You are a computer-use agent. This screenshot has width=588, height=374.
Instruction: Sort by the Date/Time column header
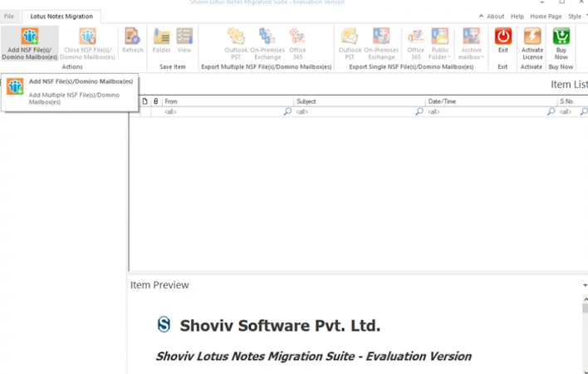point(492,101)
